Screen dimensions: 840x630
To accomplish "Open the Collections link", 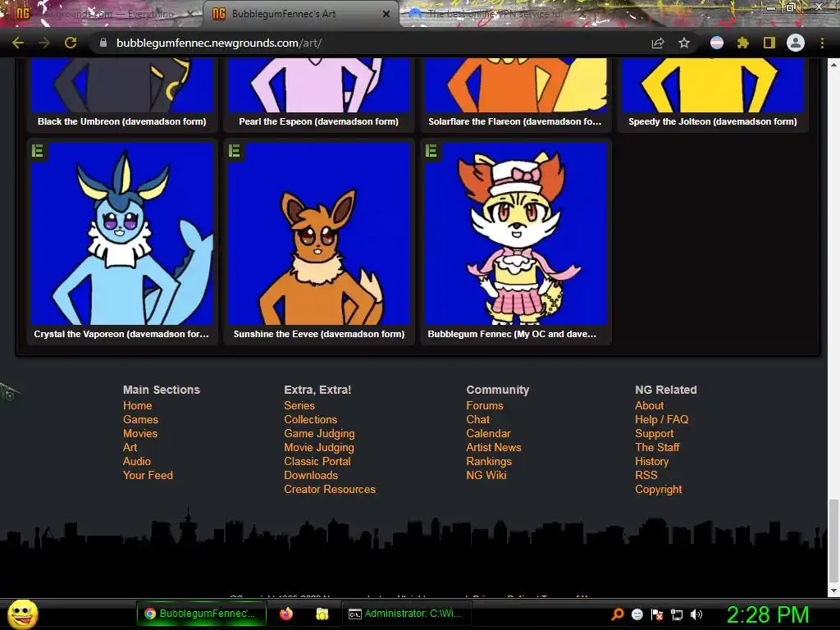I will (311, 419).
